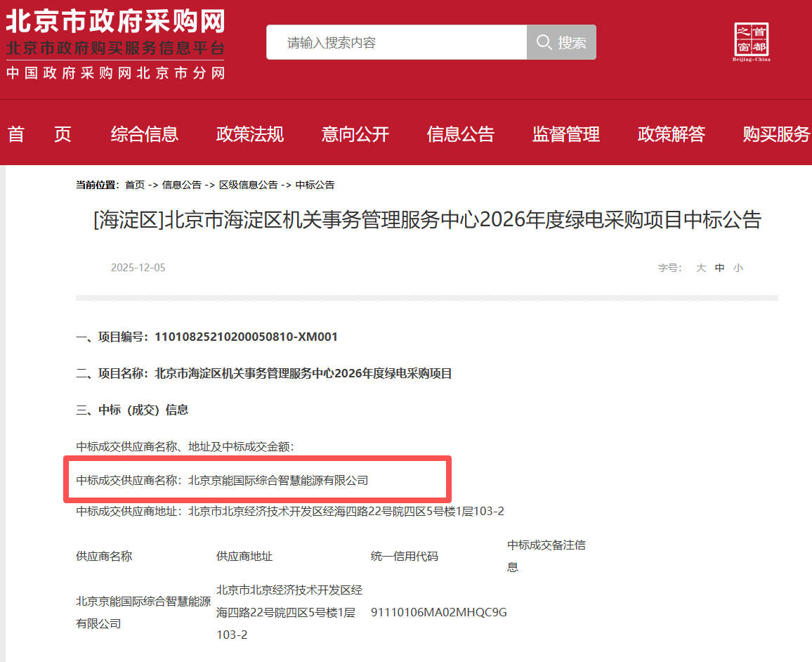The height and width of the screenshot is (662, 812).
Task: Go to 首页 in main navigation bar
Action: pos(39,134)
